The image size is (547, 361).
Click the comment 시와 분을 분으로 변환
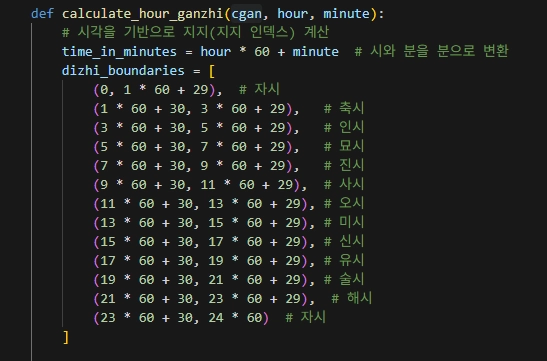pyautogui.click(x=432, y=51)
